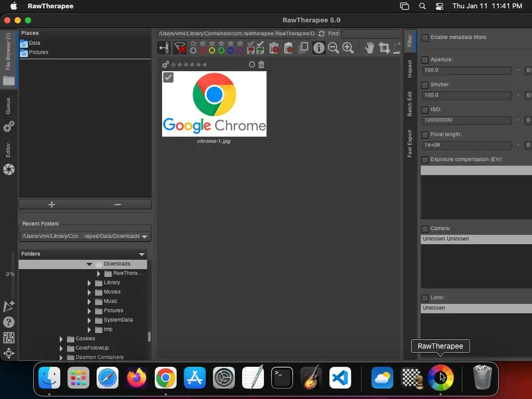Screen dimensions: 532x399
Task: Remove selected place with minus button
Action: tap(118, 204)
